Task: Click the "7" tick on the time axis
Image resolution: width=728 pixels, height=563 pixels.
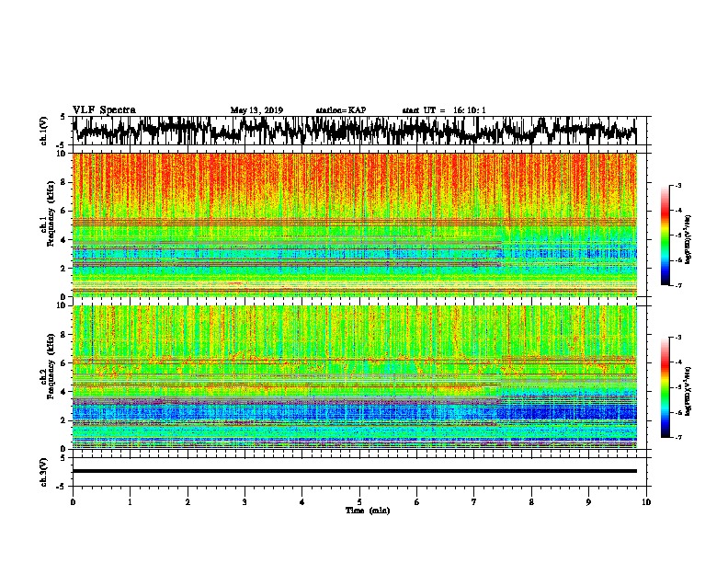Action: click(474, 502)
